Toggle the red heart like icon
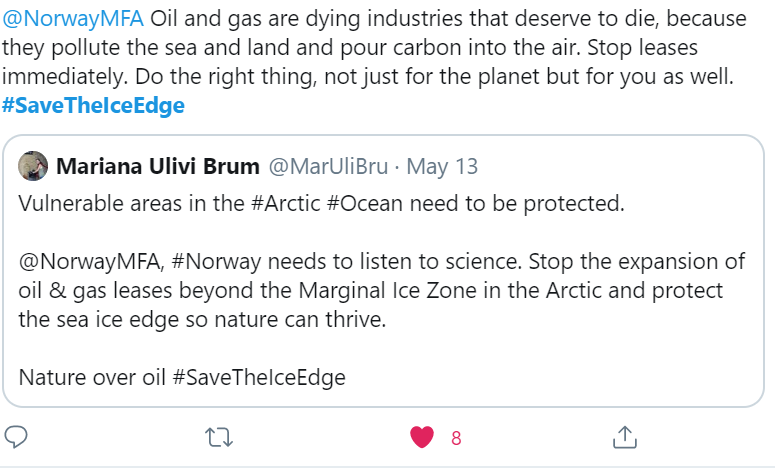Image resolution: width=775 pixels, height=469 pixels. pos(423,437)
